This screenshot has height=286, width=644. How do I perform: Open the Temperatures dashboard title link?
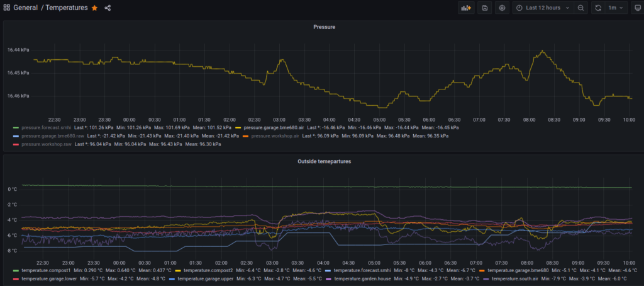[x=67, y=8]
